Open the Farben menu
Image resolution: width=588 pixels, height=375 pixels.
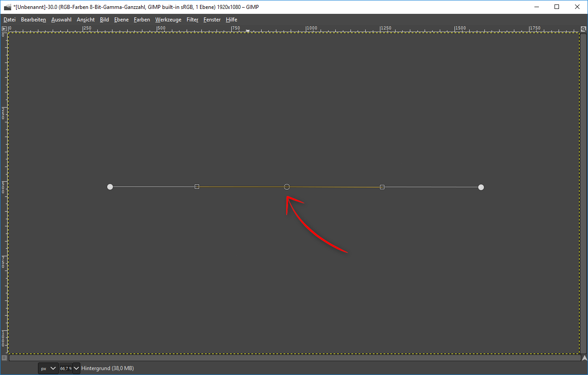142,20
